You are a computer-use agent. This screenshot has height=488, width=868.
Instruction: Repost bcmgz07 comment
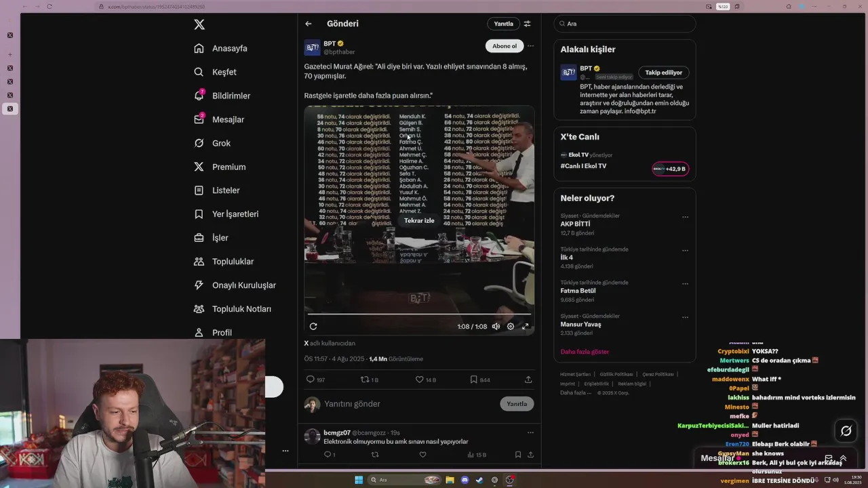[375, 455]
